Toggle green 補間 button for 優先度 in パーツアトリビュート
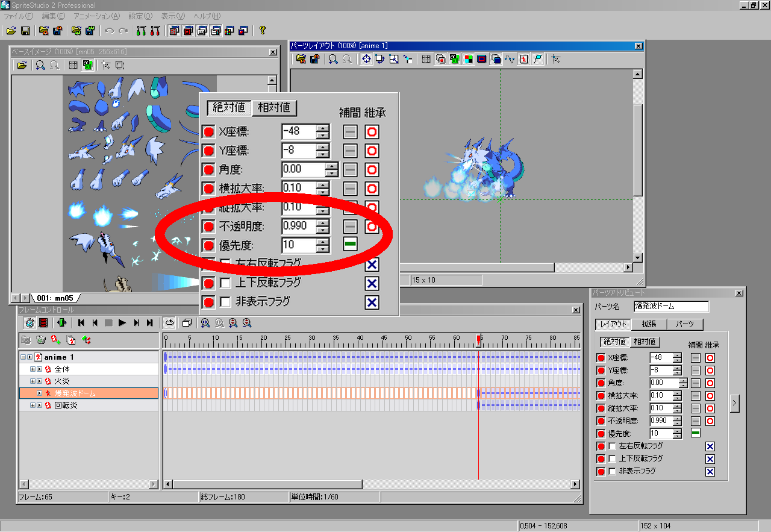The image size is (771, 532). (x=696, y=433)
